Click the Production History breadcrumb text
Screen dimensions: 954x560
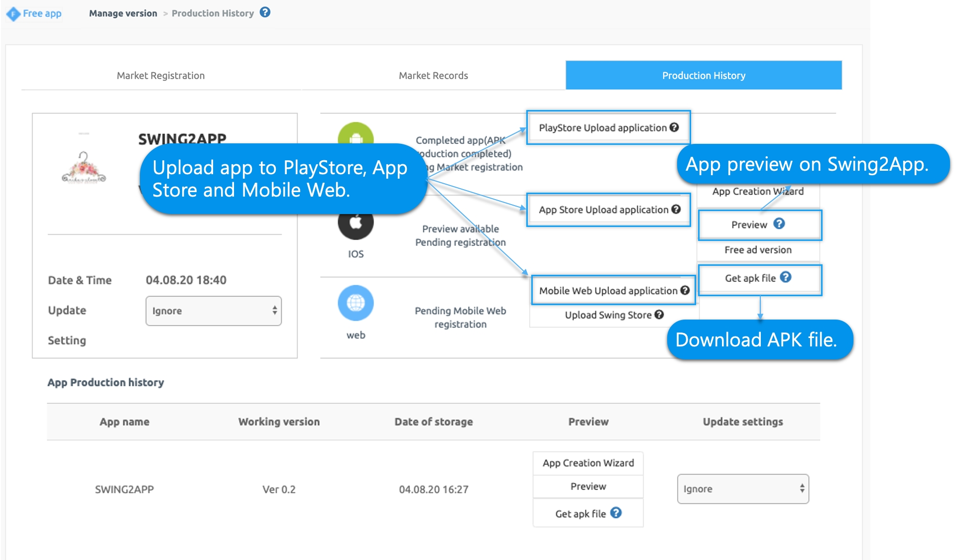pos(213,13)
